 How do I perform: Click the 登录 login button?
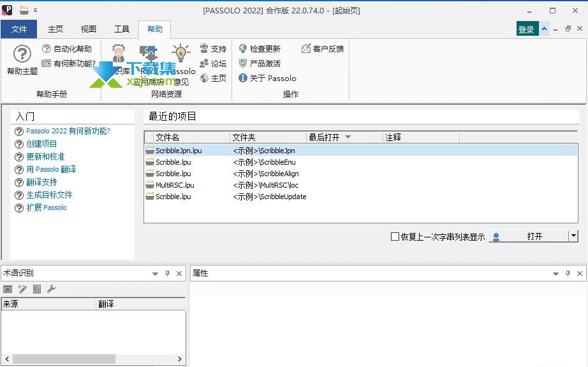[x=527, y=29]
